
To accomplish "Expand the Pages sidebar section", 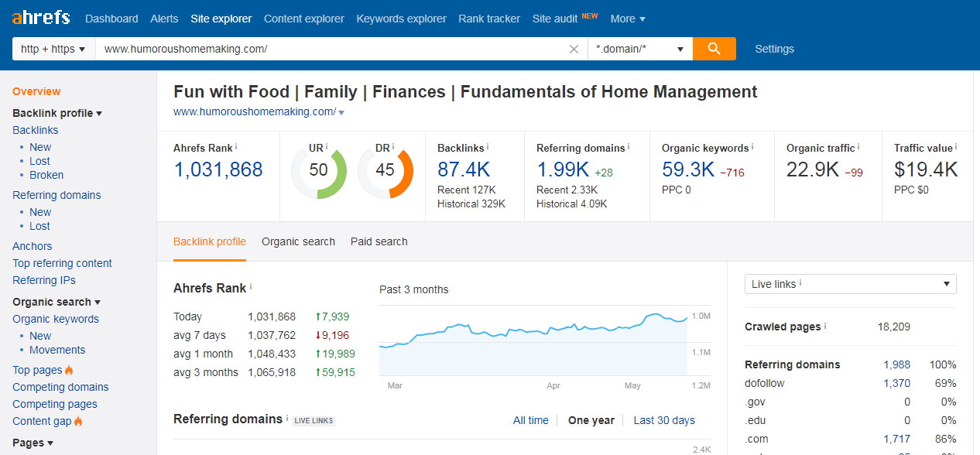I will coord(33,443).
